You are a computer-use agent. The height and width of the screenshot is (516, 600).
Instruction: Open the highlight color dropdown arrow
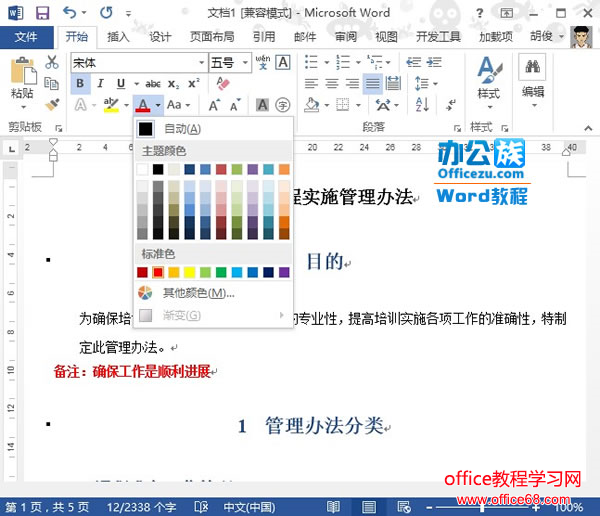126,105
